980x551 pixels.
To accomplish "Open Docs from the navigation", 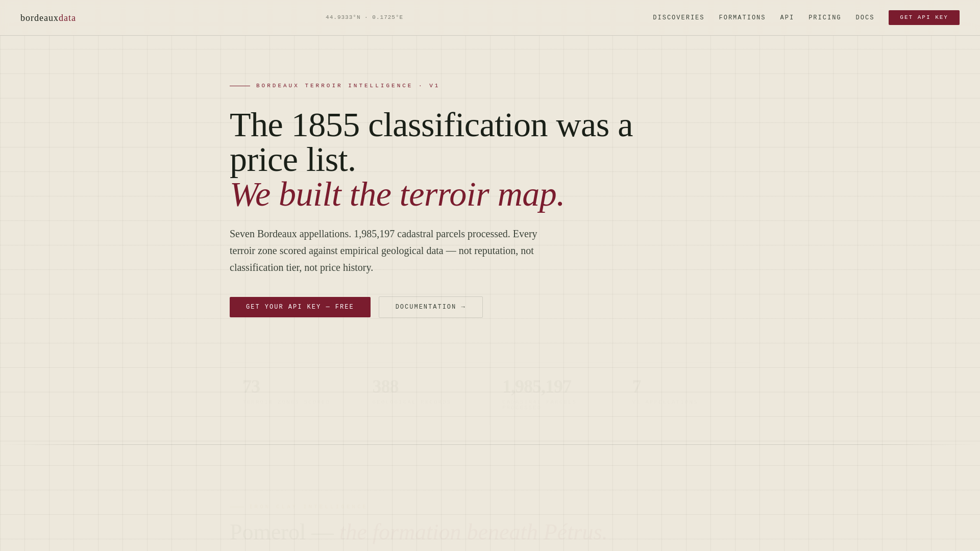I will point(865,18).
